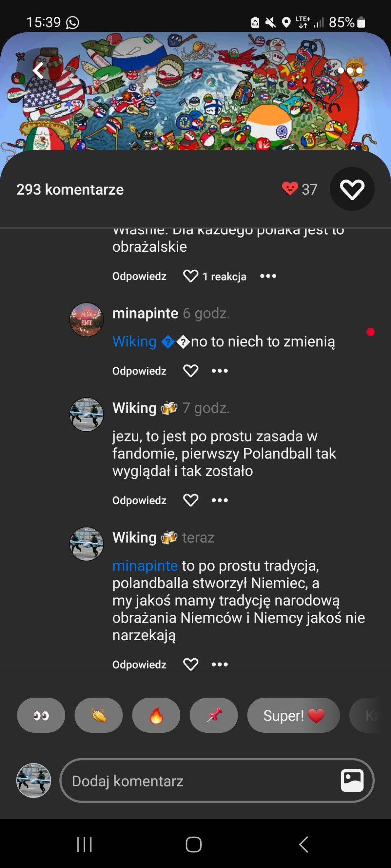Open the three-dot menu on the header image
391x868 pixels.
pos(350,70)
